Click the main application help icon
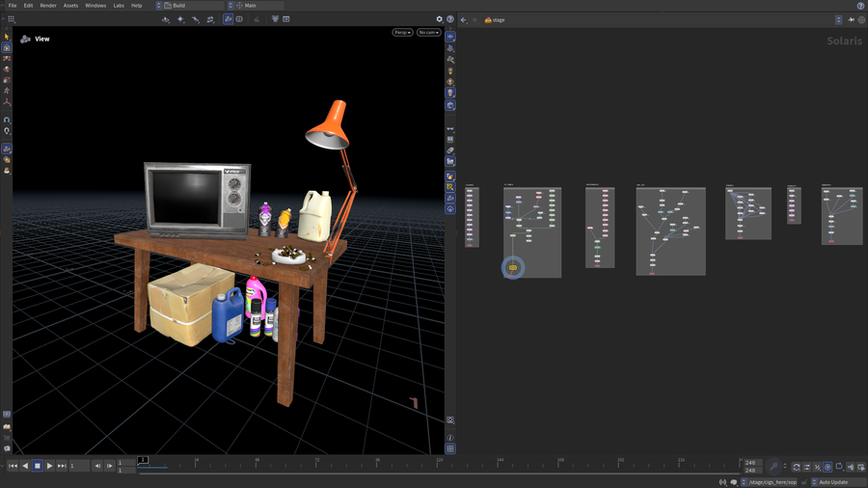Image resolution: width=868 pixels, height=488 pixels. point(861,6)
